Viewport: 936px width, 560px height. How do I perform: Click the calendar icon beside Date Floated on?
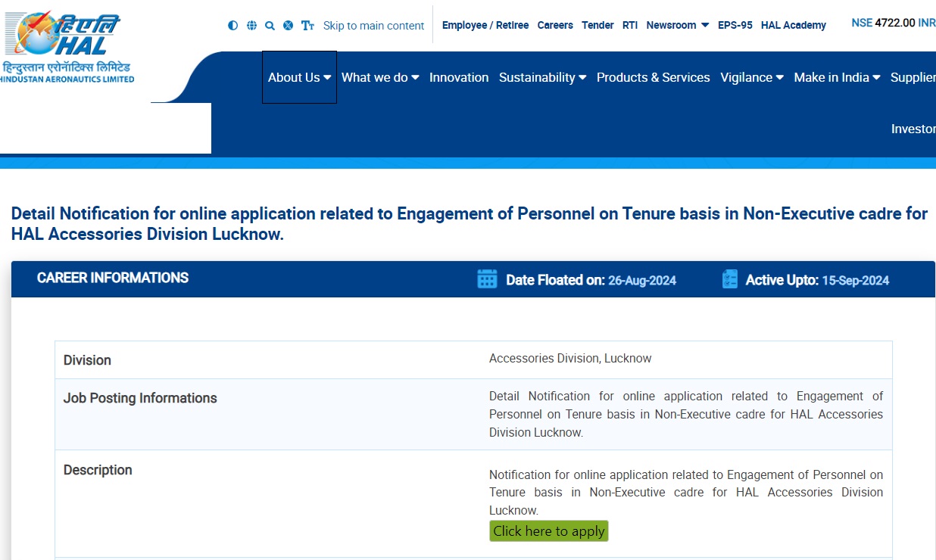tap(487, 279)
